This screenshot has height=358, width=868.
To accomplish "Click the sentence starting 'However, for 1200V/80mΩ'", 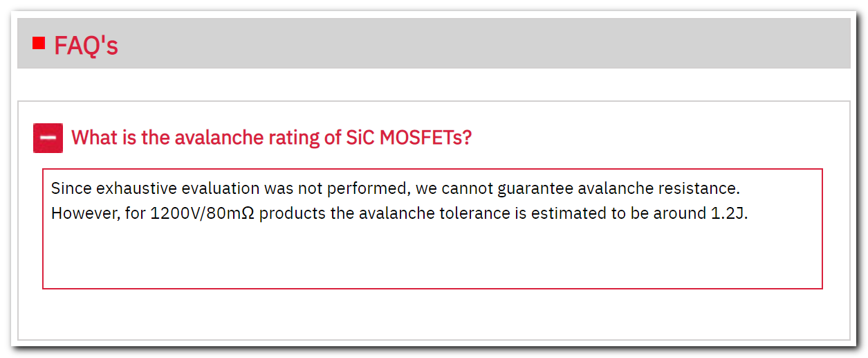I will point(400,213).
